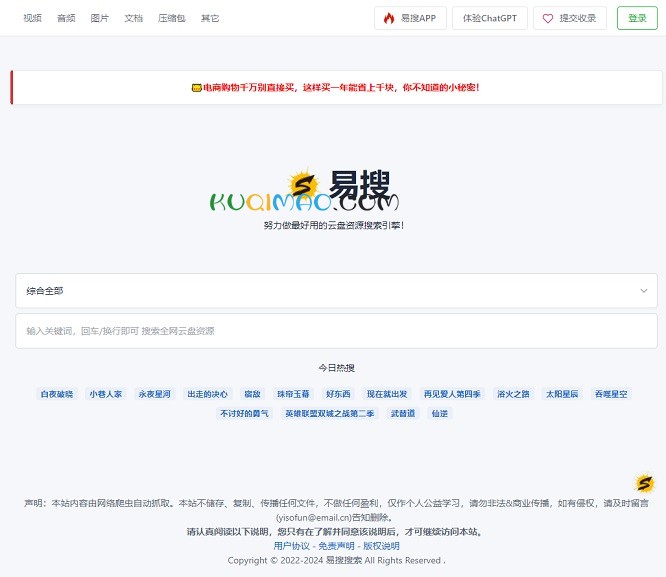
Task: Open hot tag 出走的决心
Action: point(208,394)
